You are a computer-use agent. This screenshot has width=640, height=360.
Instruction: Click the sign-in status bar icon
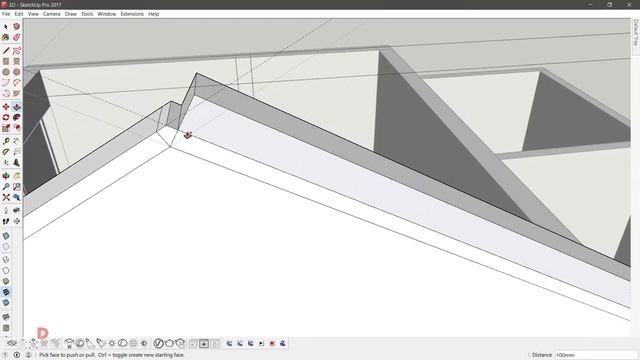click(x=28, y=355)
